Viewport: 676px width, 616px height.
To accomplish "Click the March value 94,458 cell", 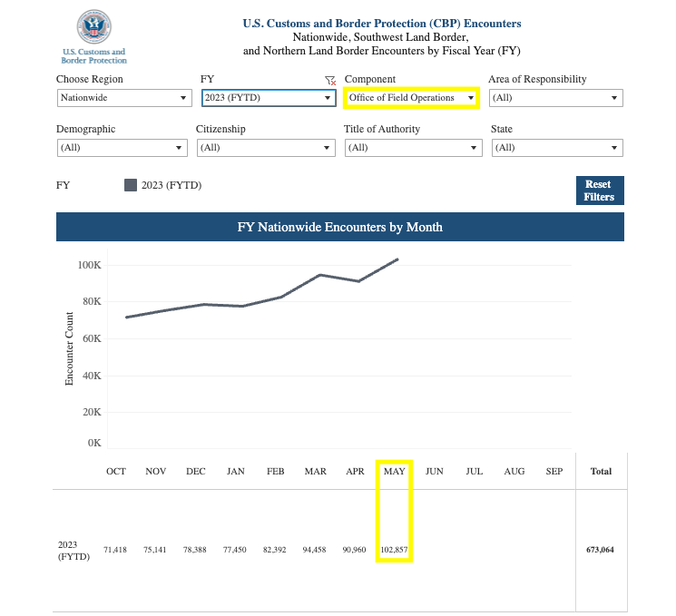I will [x=315, y=551].
